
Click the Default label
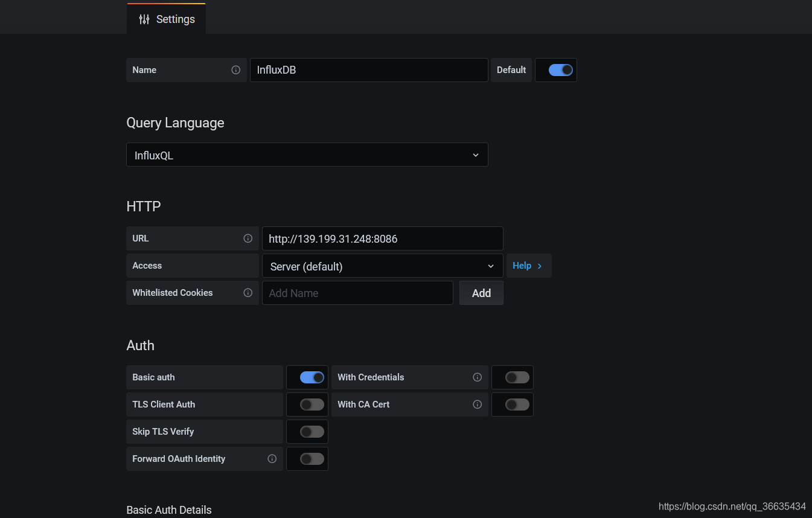[511, 70]
